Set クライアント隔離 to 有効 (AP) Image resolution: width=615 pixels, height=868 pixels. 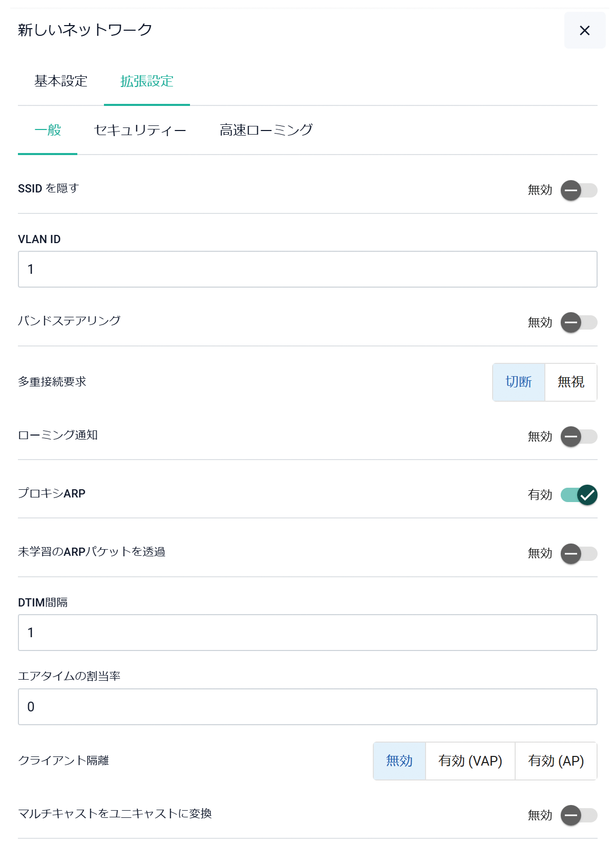556,761
